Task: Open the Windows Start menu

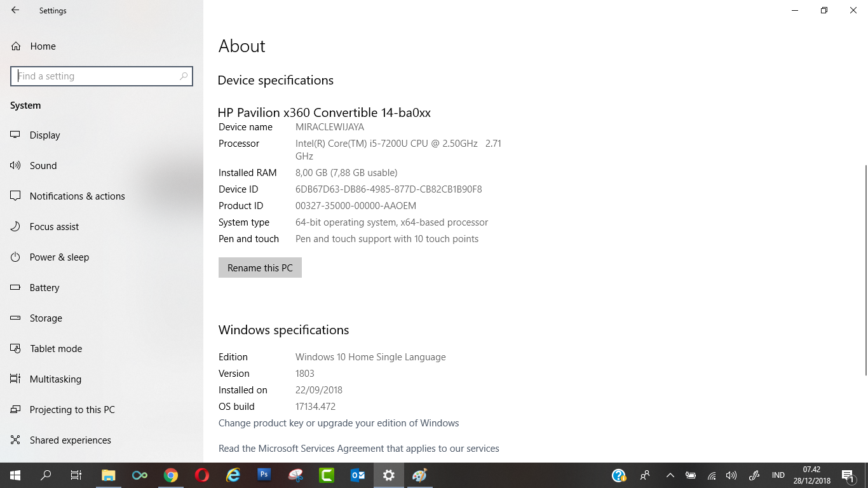Action: pos(15,475)
